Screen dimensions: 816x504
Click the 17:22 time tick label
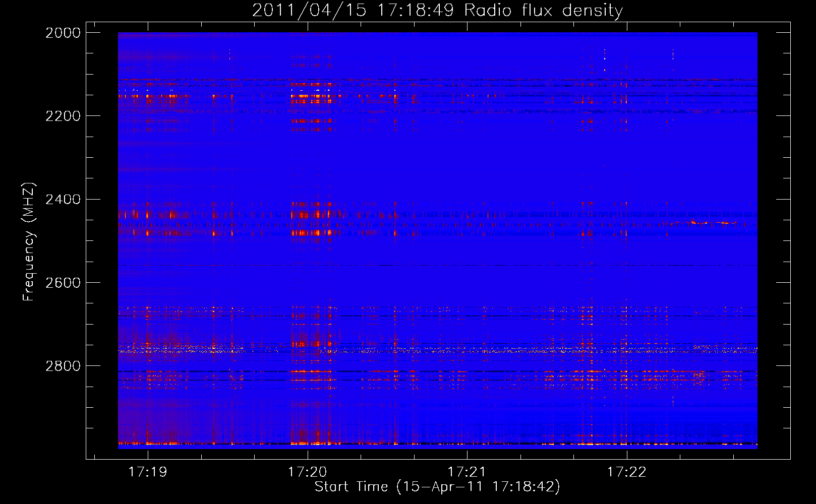click(627, 472)
